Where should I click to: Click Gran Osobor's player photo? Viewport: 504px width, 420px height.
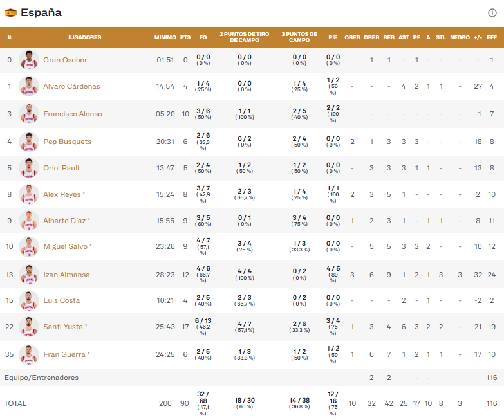[29, 60]
